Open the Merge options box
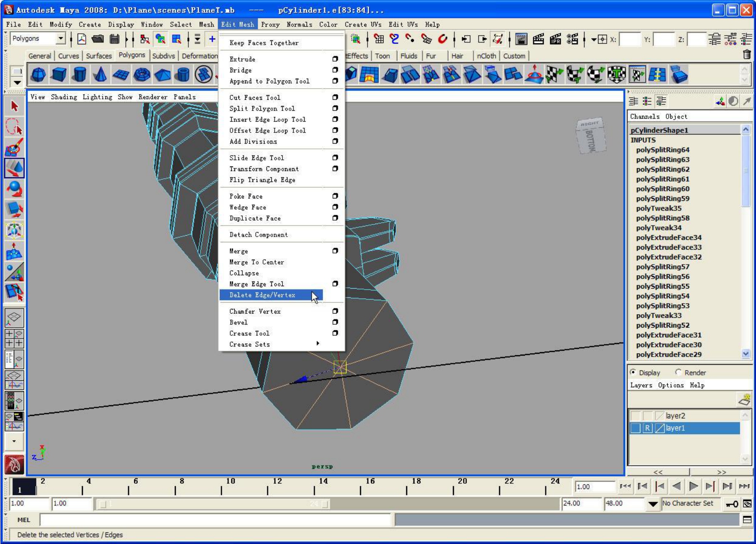Image resolution: width=756 pixels, height=544 pixels. [335, 251]
